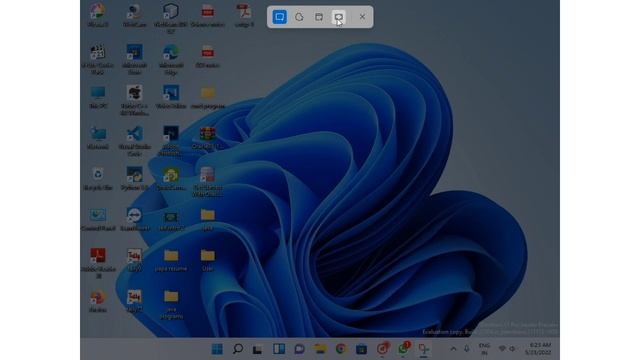Image resolution: width=640 pixels, height=360 pixels.
Task: Open the Firefox desktop shortcut
Action: click(x=98, y=301)
